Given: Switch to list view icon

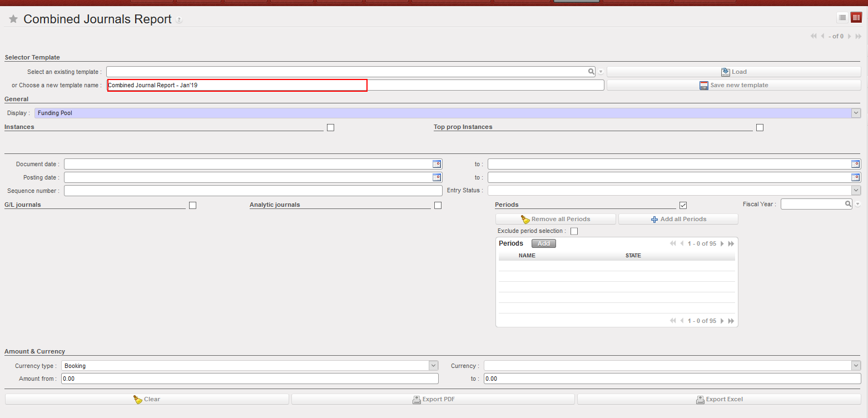Looking at the screenshot, I should click(x=842, y=18).
